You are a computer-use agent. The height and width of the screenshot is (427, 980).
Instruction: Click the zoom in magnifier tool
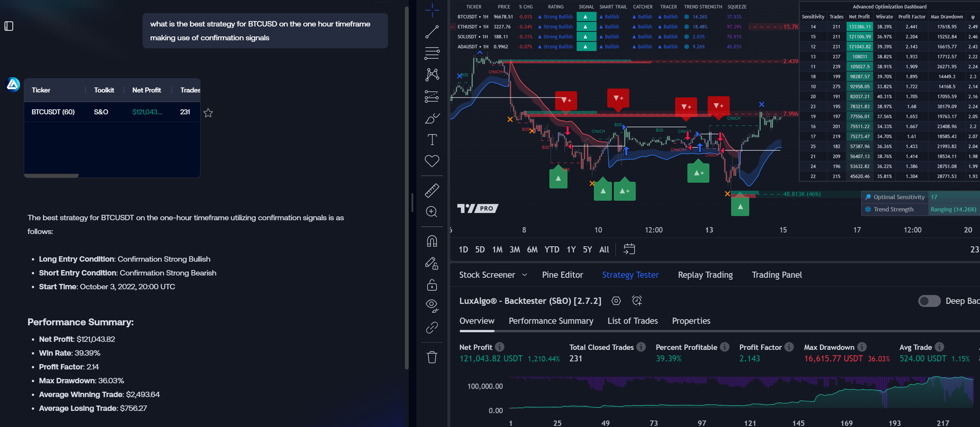point(432,212)
